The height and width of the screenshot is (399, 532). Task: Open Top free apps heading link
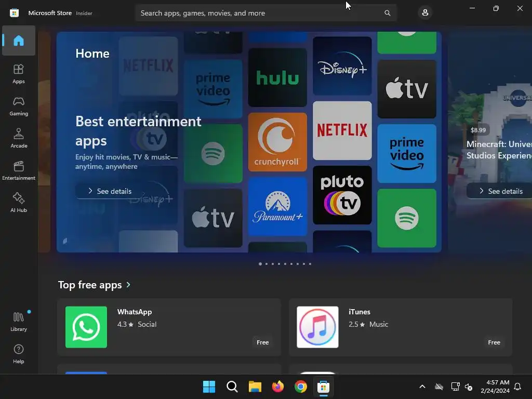90,285
